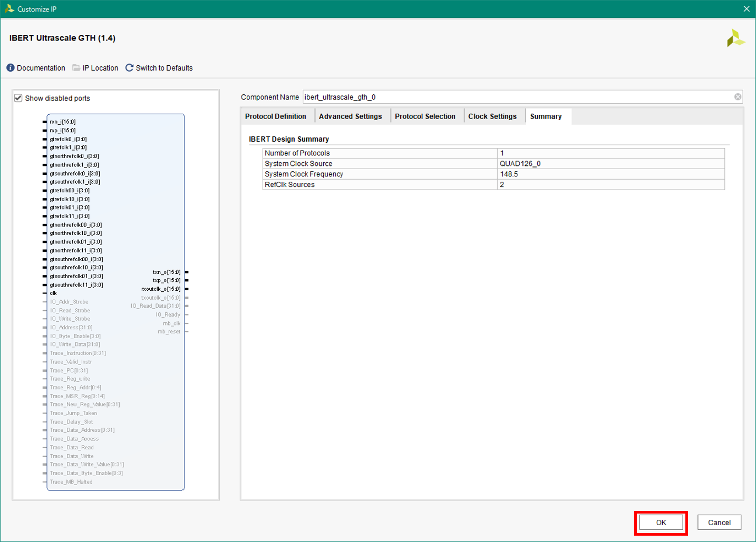This screenshot has width=756, height=542.
Task: Select the rxoutclk_o[15:0] output port
Action: 161,289
